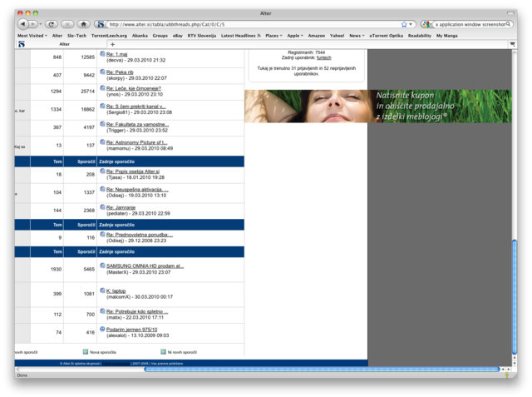Open the meblojogi coupon banner advertisement
The image size is (532, 397).
click(x=378, y=107)
